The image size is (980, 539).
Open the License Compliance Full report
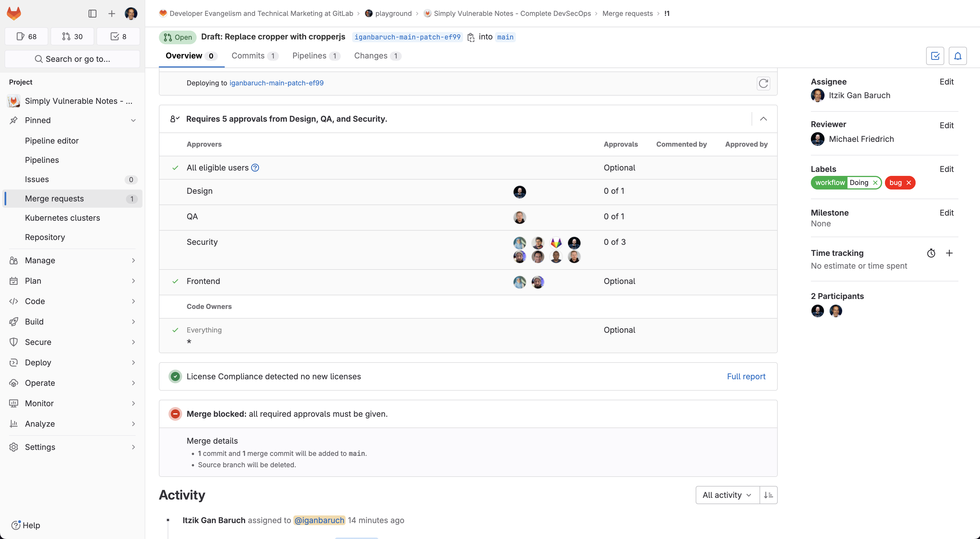[746, 376]
